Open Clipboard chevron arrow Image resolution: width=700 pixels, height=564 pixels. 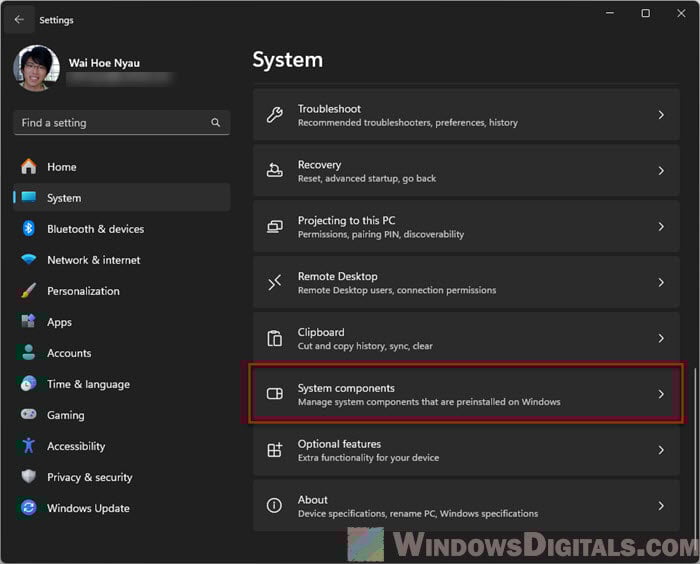[x=661, y=338]
